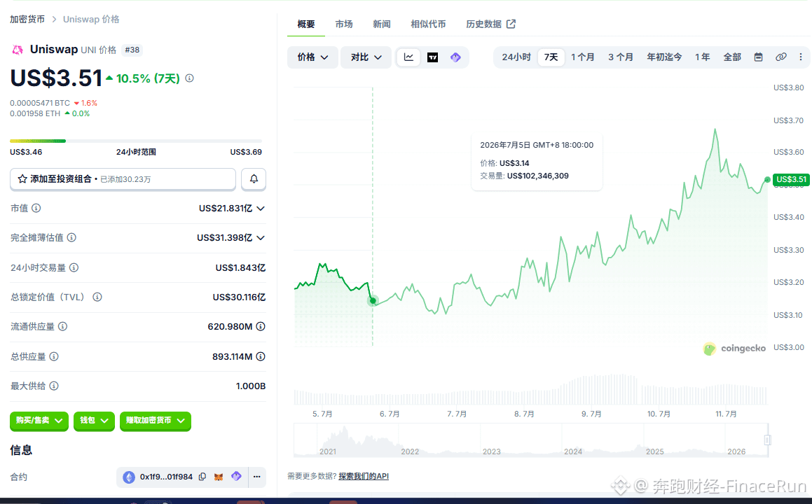Select the 年初迄今 time range

(664, 57)
